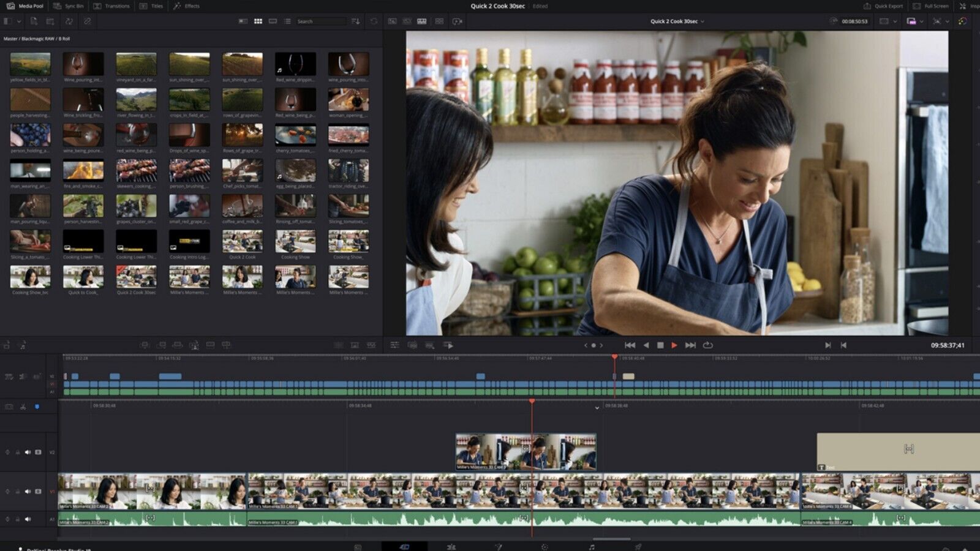
Task: Click the Ripple Overwrite edit icon
Action: 178,345
